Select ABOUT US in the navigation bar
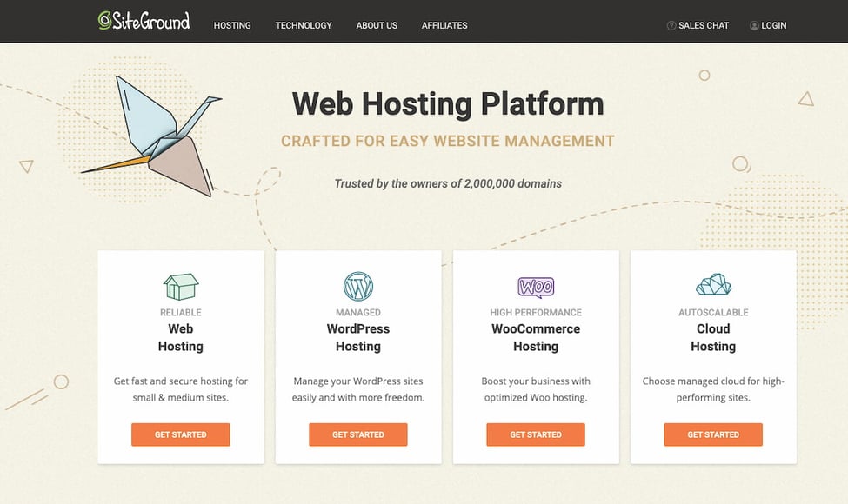 (x=376, y=25)
